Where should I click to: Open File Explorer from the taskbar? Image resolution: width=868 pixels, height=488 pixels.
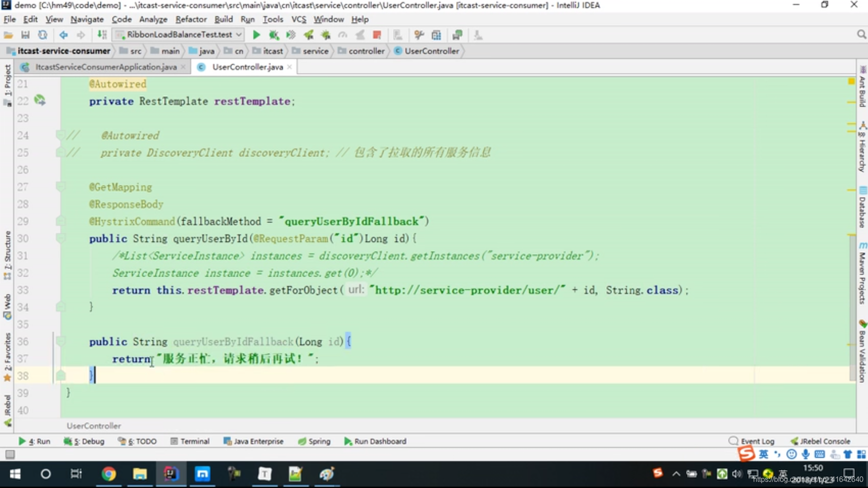140,474
